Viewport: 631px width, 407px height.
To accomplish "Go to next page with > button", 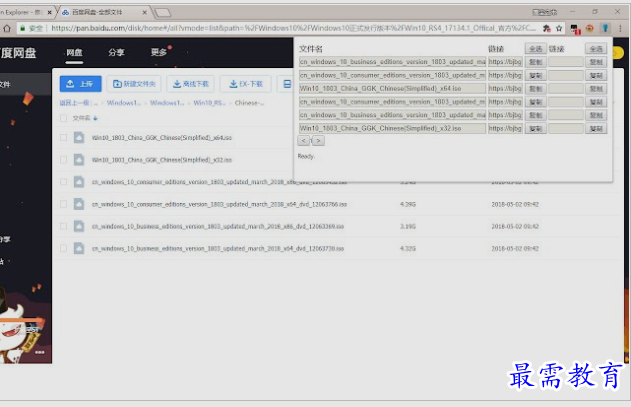I will [318, 140].
